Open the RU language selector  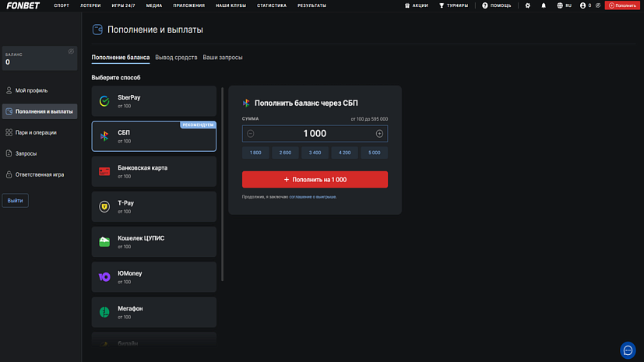click(x=565, y=5)
